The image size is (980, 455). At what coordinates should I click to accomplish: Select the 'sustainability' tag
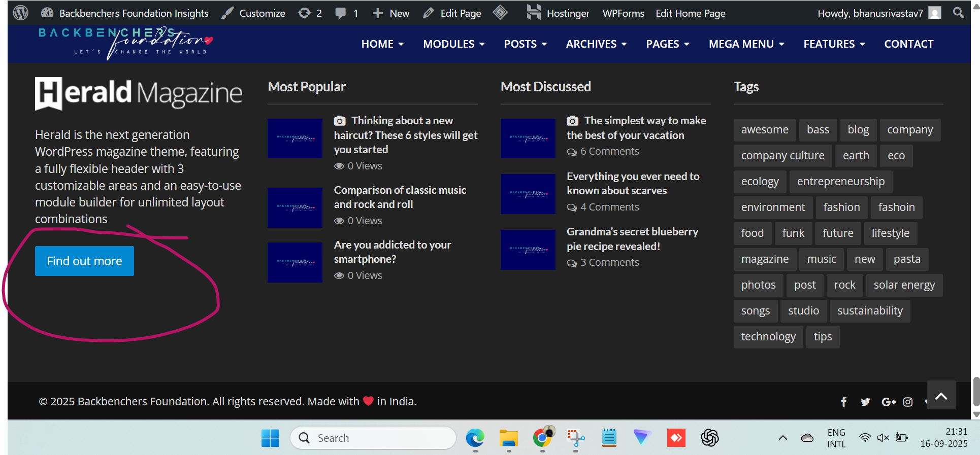[x=870, y=311]
